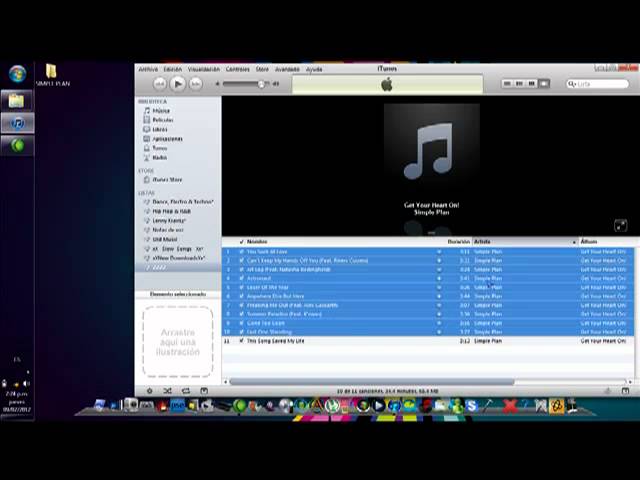Image resolution: width=640 pixels, height=480 pixels.
Task: Uncheck the Astronaut song checkbox
Action: 242,278
